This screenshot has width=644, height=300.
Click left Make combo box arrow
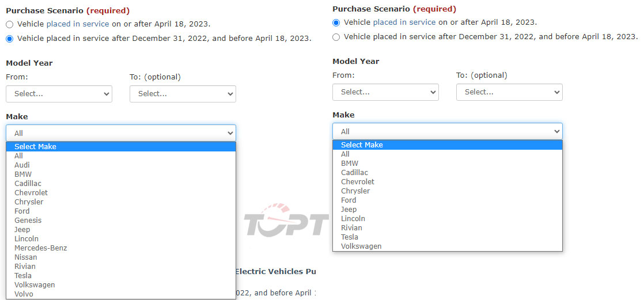(230, 134)
